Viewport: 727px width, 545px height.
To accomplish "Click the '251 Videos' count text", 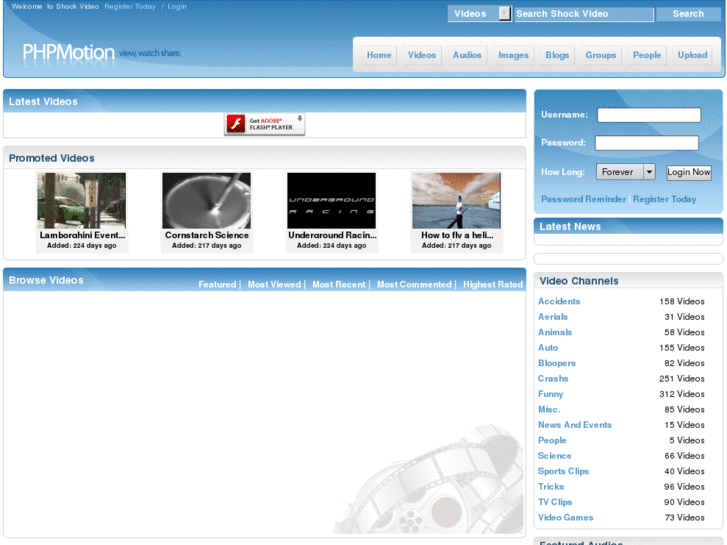I will click(x=682, y=378).
